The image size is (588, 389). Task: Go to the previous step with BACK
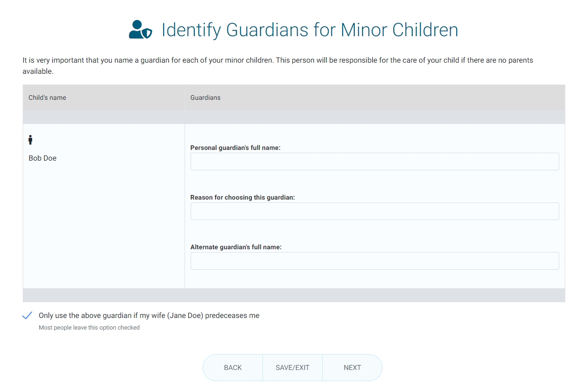233,368
